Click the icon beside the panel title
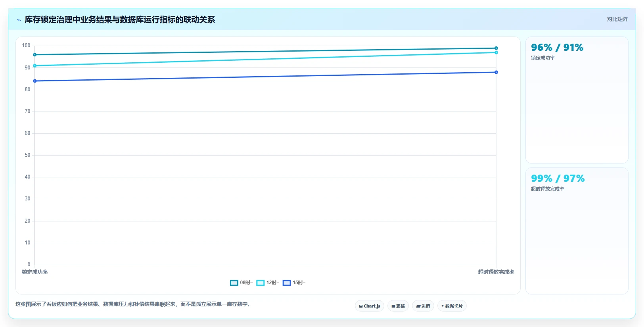The image size is (644, 327). click(19, 20)
